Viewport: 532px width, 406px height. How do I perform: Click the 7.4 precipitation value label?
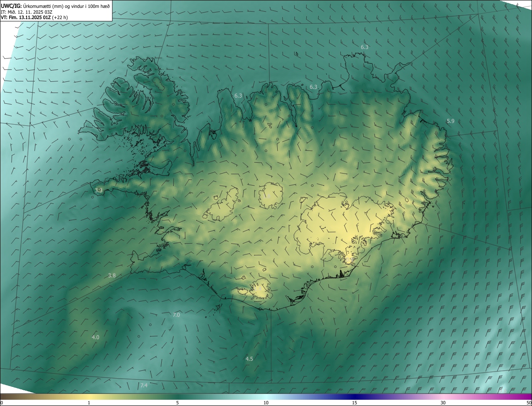pyautogui.click(x=144, y=386)
